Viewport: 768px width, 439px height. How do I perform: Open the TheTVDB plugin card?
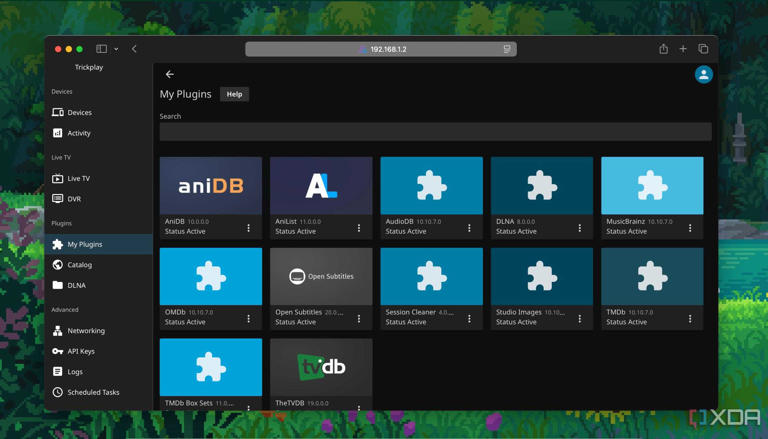[321, 367]
